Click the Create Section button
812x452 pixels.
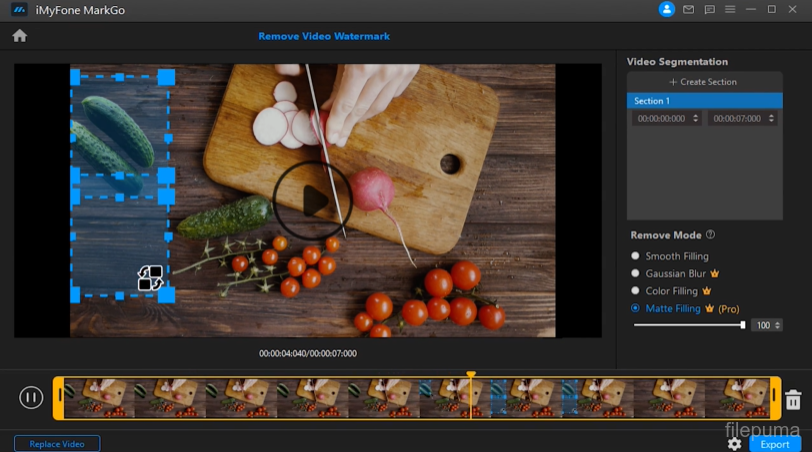coord(704,82)
